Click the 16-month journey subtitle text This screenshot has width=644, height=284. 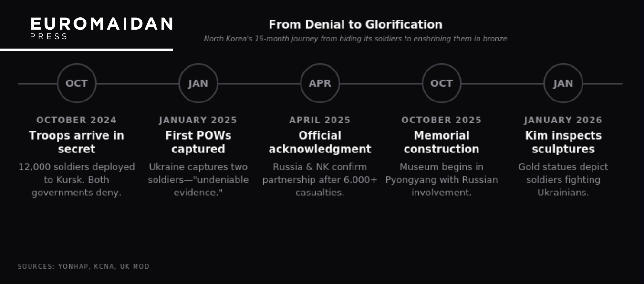tap(355, 39)
